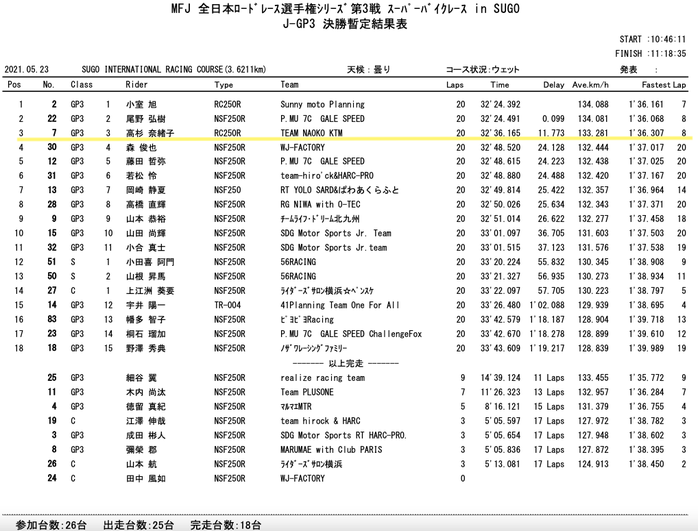Click team 'team hirock & HARC'
Screen dimensions: 698x531
point(321,421)
